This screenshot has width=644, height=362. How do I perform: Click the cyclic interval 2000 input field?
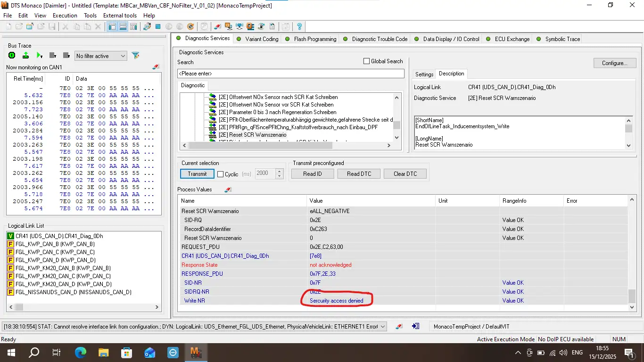pos(265,174)
